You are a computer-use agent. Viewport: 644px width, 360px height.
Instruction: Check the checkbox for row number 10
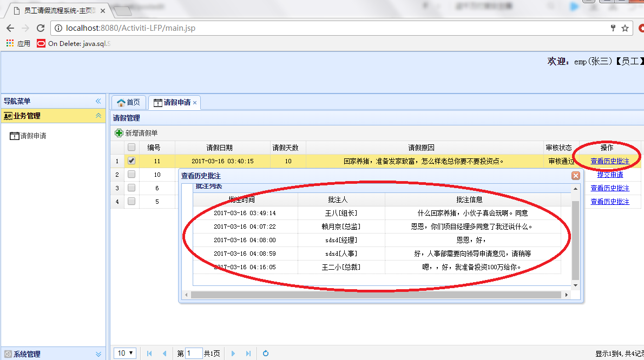pyautogui.click(x=132, y=174)
